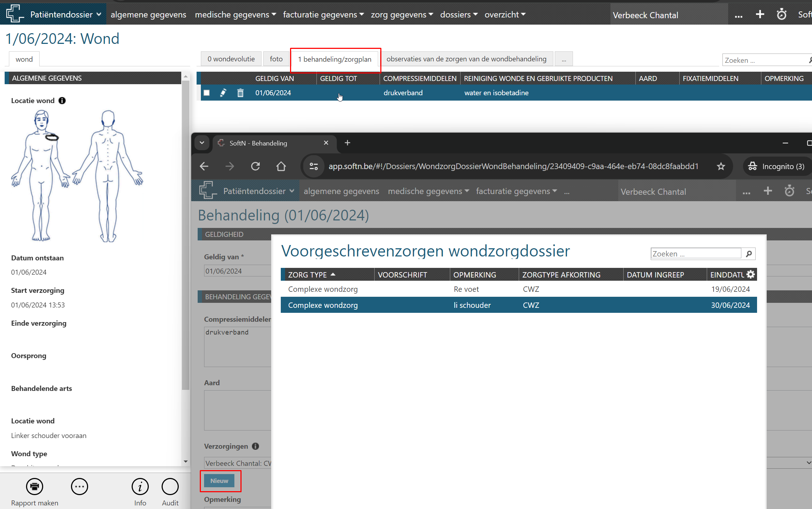Click the browser reload icon

click(x=255, y=166)
